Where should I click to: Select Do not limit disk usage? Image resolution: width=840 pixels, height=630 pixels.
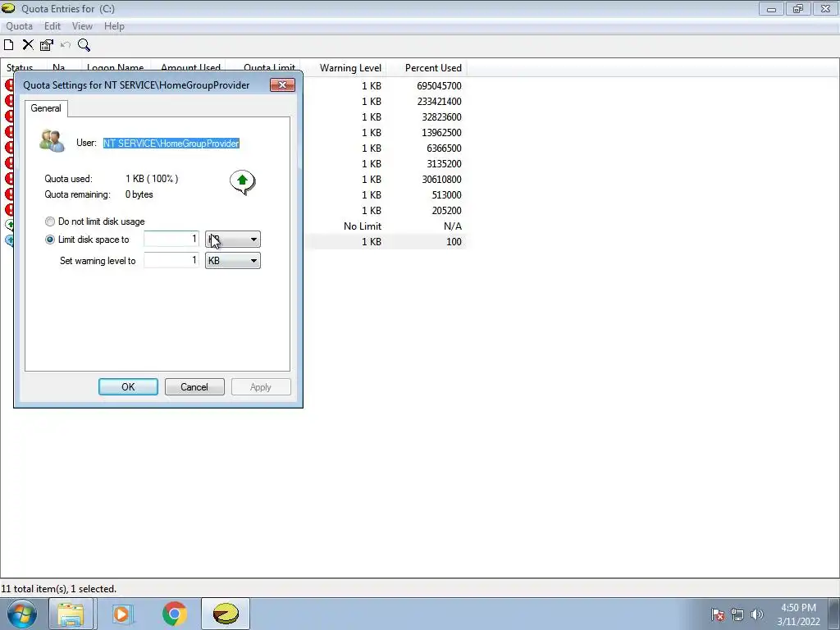click(x=95, y=221)
